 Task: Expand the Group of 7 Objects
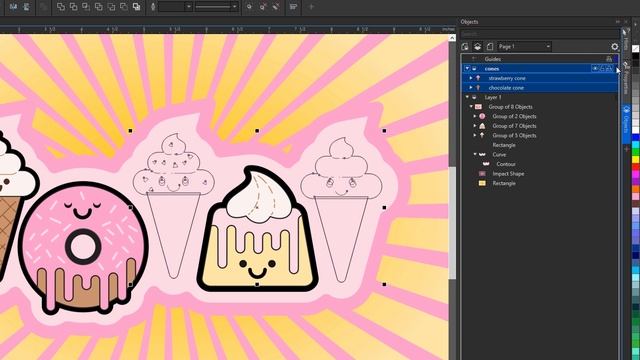click(x=475, y=126)
